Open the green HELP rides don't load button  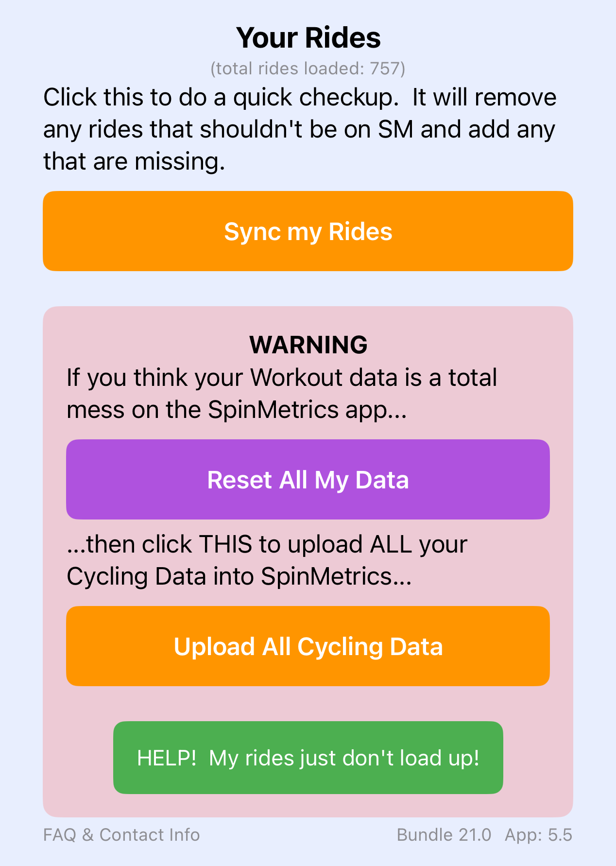click(308, 758)
